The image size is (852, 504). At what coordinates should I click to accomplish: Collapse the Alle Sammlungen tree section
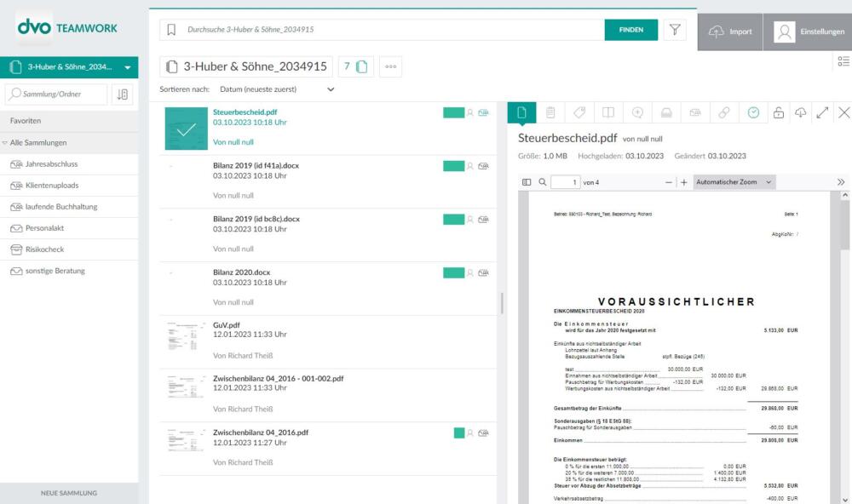click(4, 143)
